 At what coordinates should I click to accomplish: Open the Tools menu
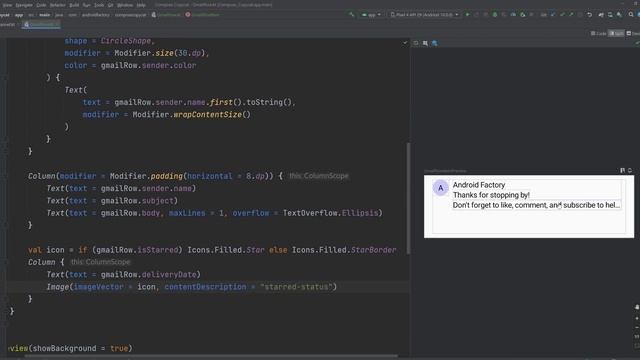[99, 5]
